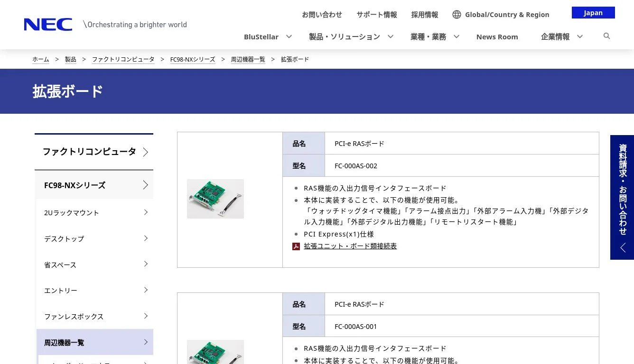Click the chevron on 周辺機器一覧 row
This screenshot has height=364, width=634.
(x=146, y=342)
